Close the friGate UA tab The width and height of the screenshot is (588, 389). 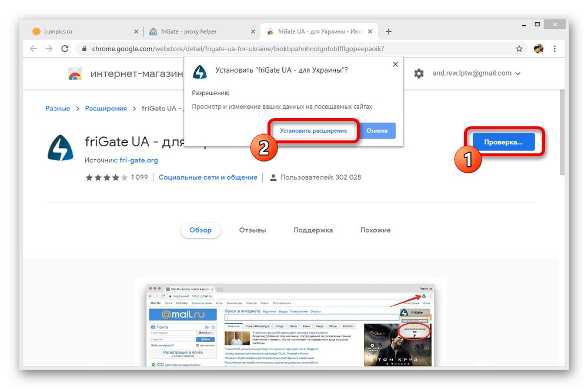point(370,32)
